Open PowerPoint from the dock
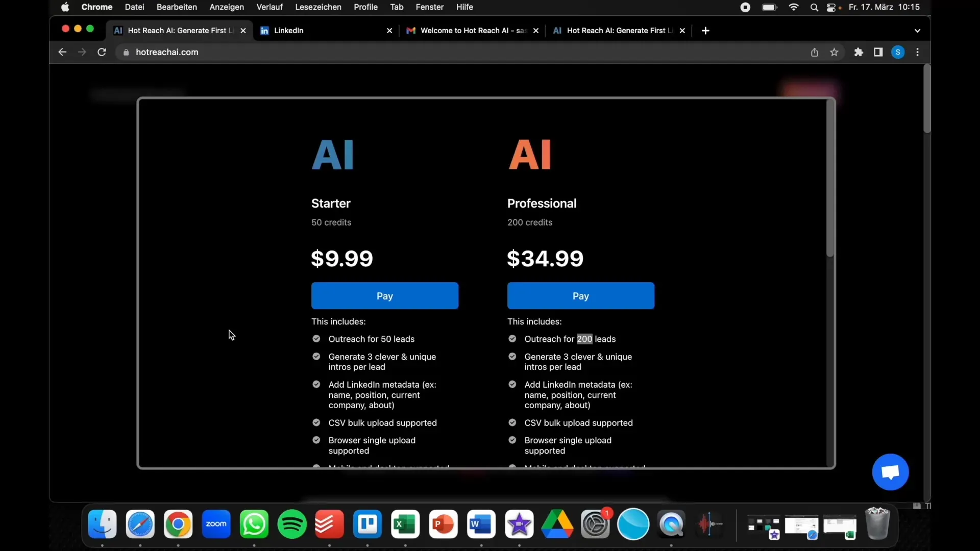Image resolution: width=980 pixels, height=551 pixels. pyautogui.click(x=444, y=524)
